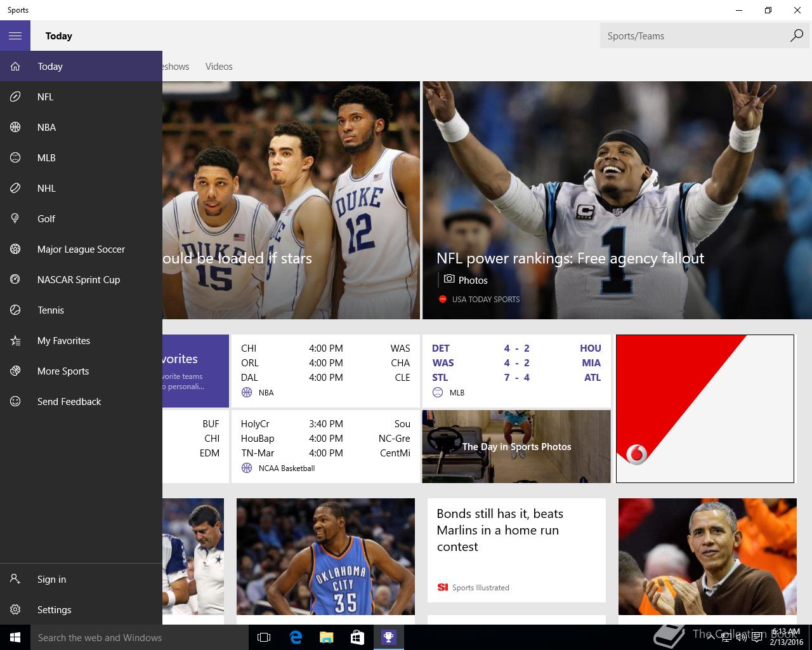Open NCAA Basketball scores tile
This screenshot has height=650, width=812.
tap(325, 446)
